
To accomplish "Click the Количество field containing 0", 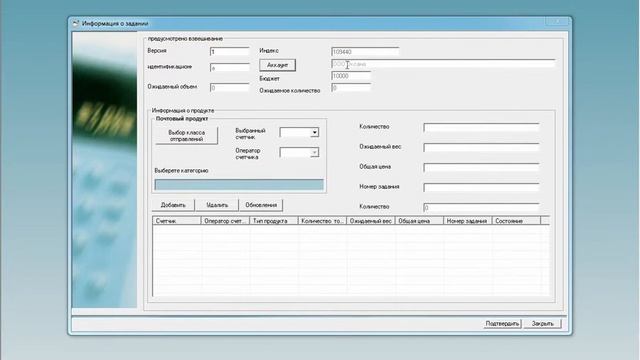I will [x=481, y=207].
